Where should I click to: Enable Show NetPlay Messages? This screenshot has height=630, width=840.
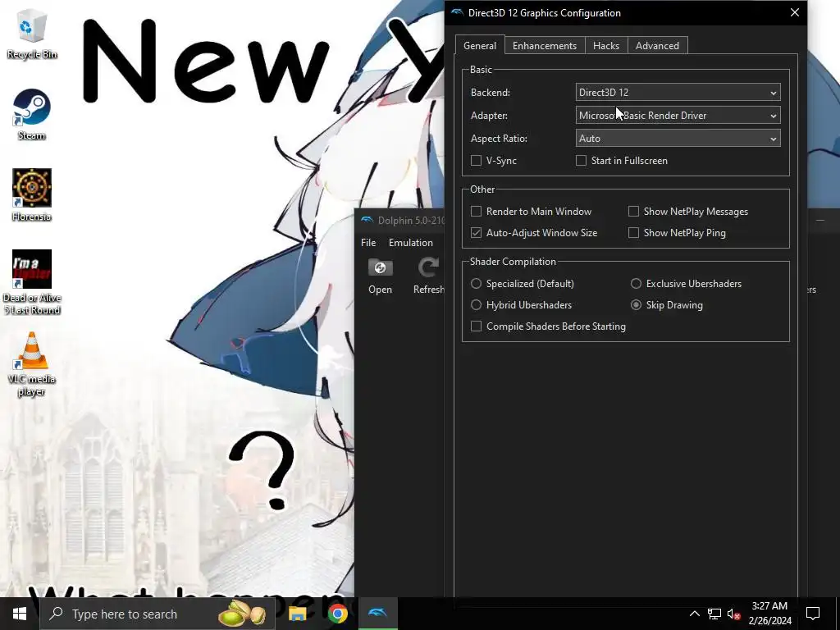(633, 212)
